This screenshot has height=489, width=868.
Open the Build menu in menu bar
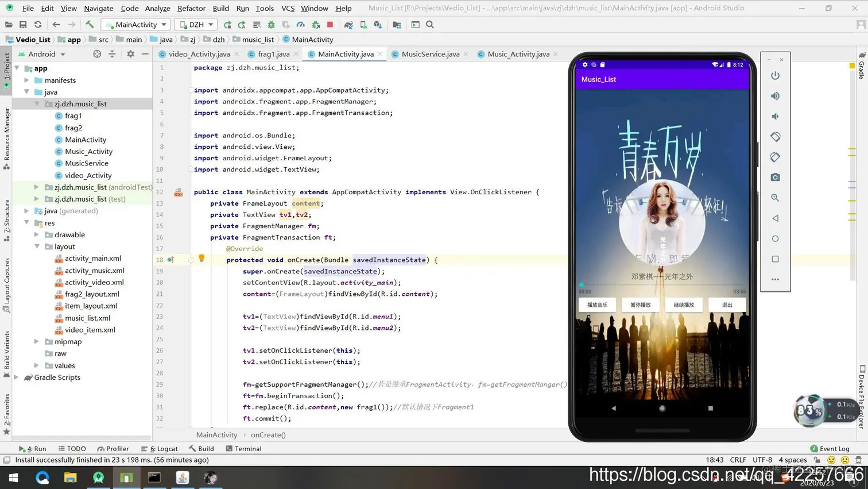tap(220, 8)
